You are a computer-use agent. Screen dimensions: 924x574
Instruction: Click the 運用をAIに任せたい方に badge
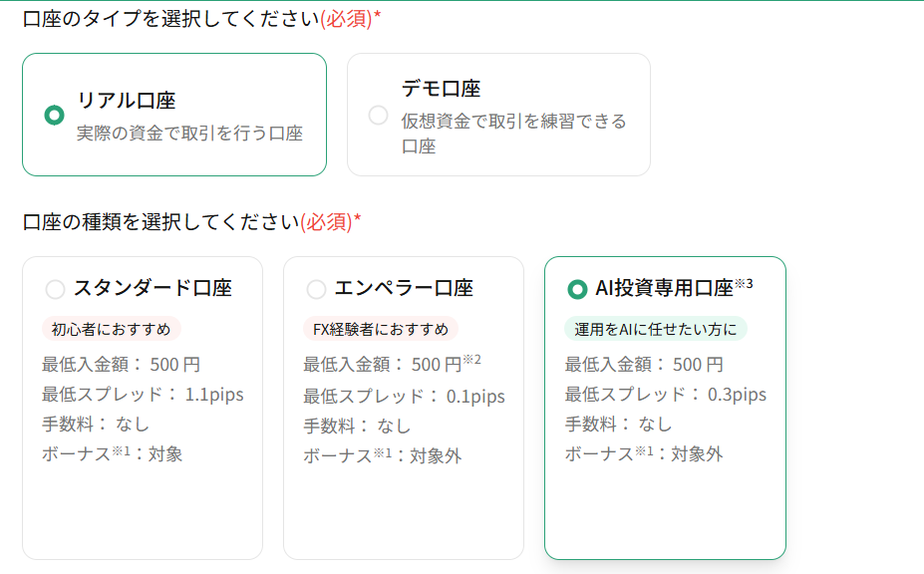[655, 329]
